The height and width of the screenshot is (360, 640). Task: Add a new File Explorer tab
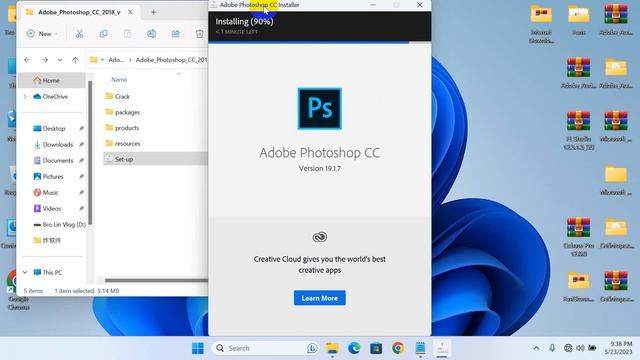153,12
